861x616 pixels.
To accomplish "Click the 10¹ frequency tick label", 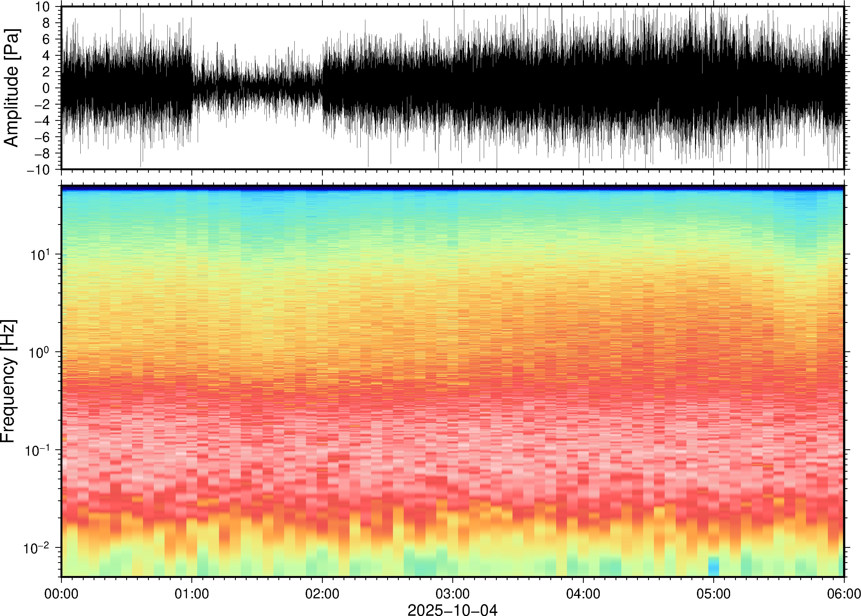I will point(39,255).
